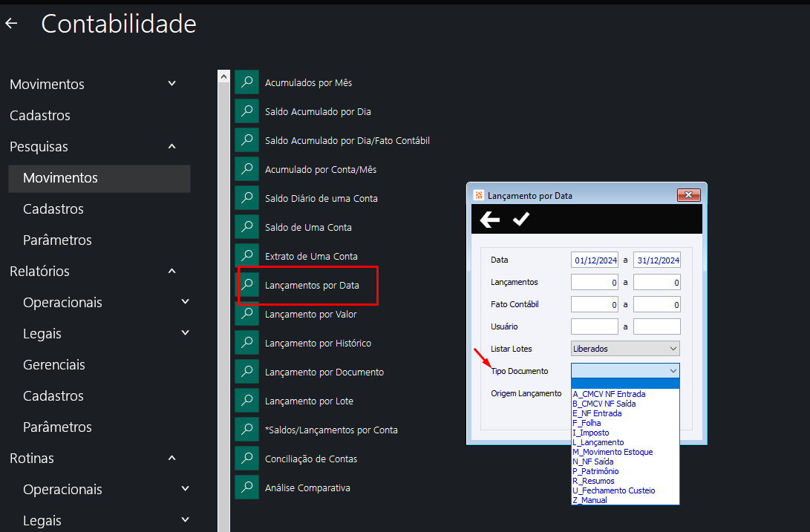Collapse the Pesquisas sidebar section chevron
Screen dimensions: 810x532
[172, 146]
